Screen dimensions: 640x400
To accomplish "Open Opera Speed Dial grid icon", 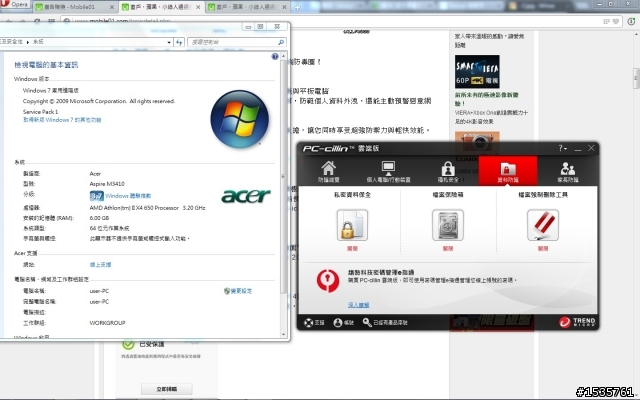I will (x=51, y=20).
